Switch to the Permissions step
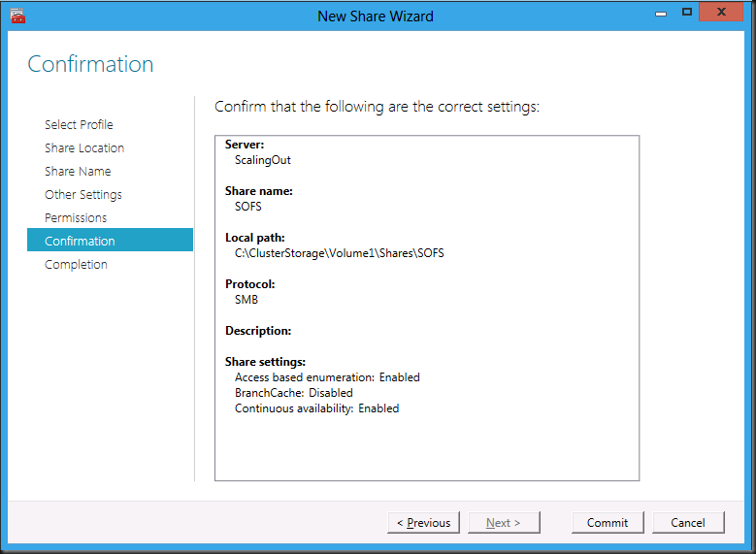 click(x=76, y=218)
